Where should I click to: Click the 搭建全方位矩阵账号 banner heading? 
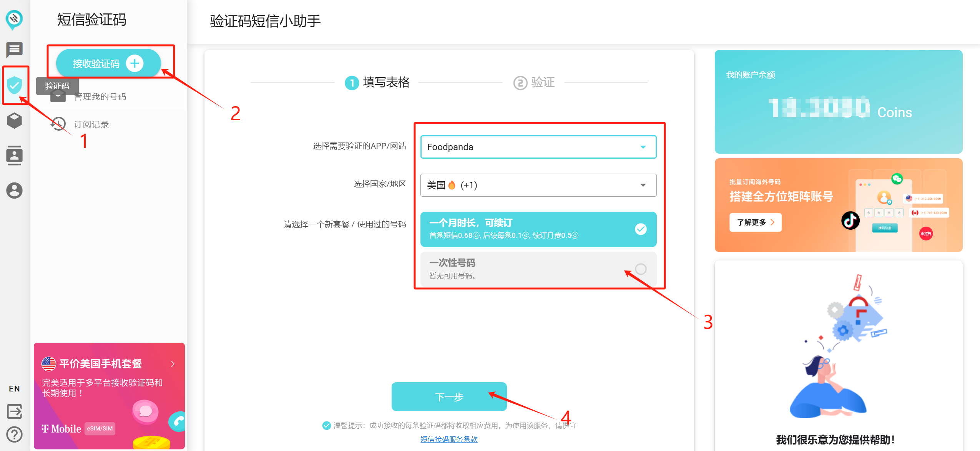coord(781,196)
